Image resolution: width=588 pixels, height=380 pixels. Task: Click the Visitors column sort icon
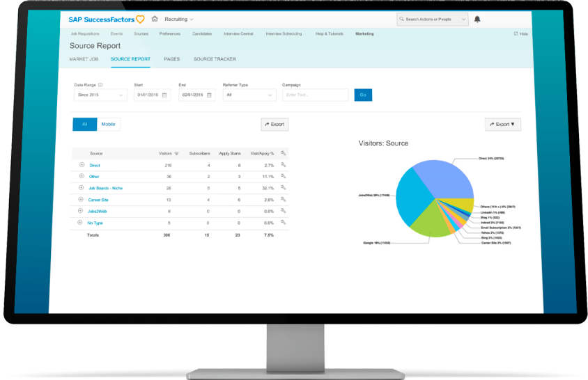pos(177,153)
